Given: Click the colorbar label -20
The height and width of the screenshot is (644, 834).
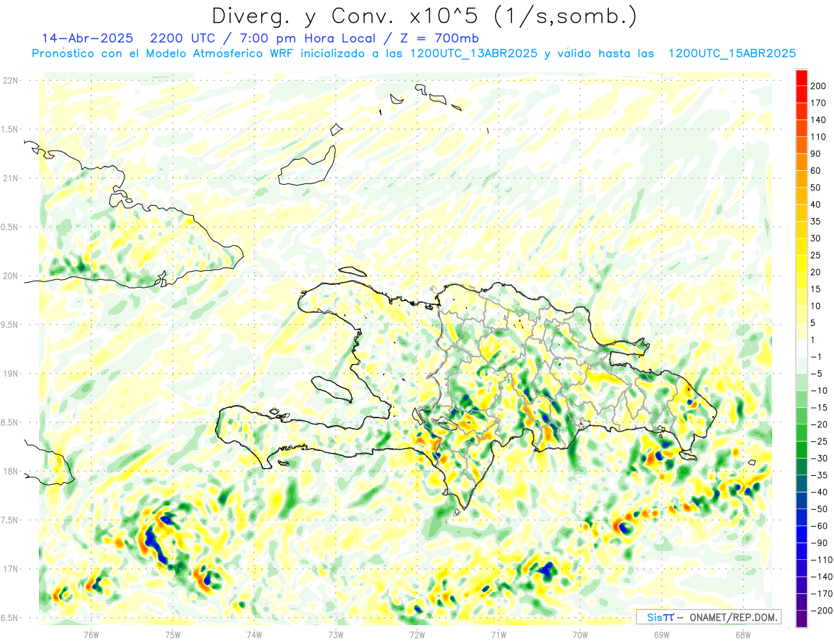Looking at the screenshot, I should [819, 424].
